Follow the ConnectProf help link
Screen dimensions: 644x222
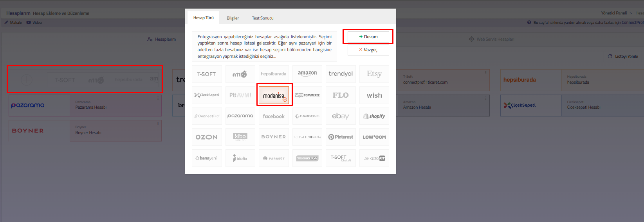633,23
